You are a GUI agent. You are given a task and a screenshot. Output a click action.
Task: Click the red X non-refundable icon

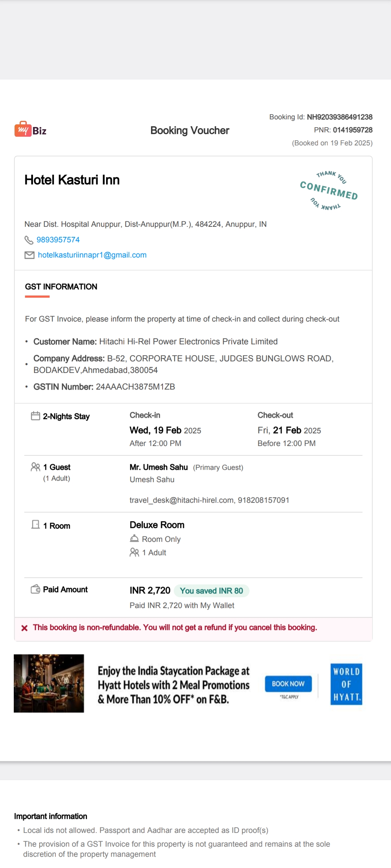[25, 628]
